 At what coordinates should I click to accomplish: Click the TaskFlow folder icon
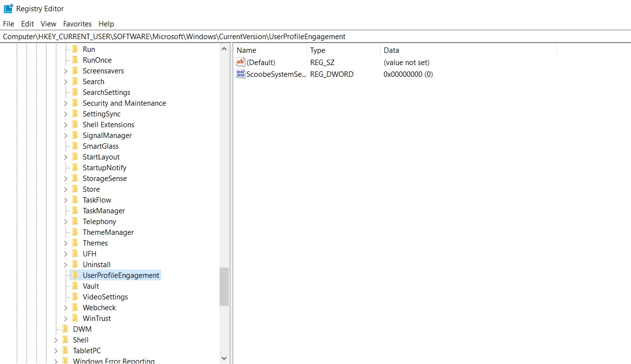pos(75,200)
